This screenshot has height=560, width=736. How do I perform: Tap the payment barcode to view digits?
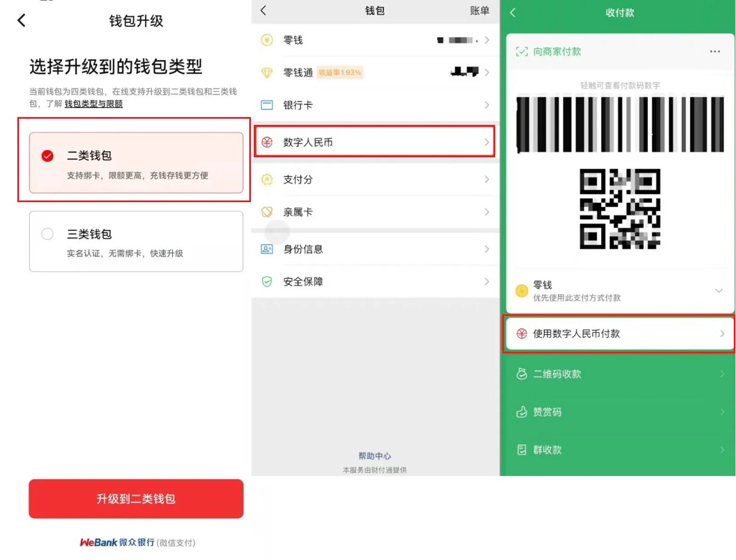pyautogui.click(x=620, y=124)
